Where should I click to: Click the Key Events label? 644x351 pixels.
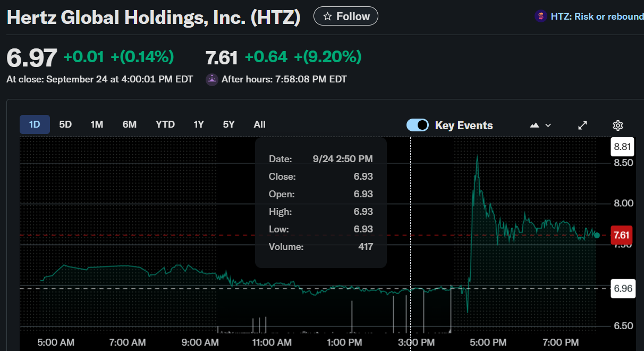click(x=464, y=126)
